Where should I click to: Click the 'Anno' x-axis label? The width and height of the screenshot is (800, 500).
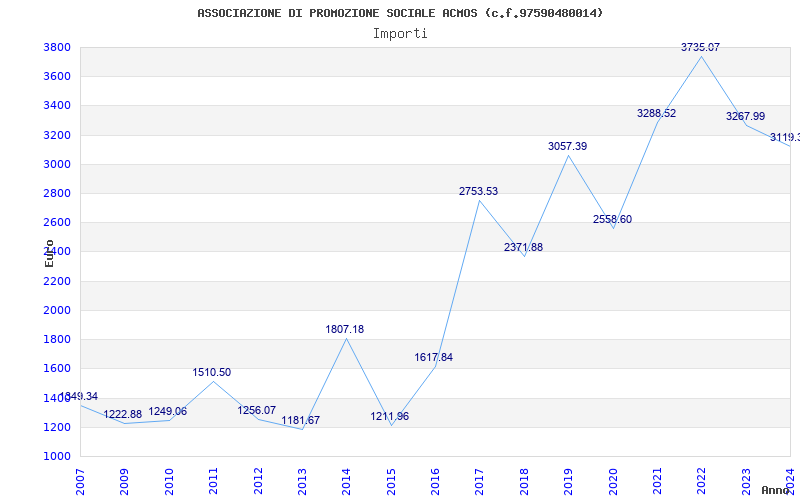[x=775, y=491]
